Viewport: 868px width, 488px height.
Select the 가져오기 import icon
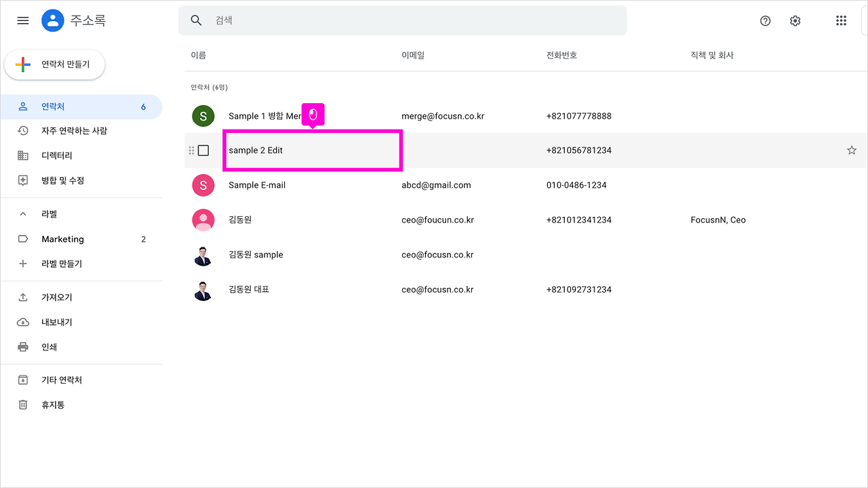click(22, 297)
